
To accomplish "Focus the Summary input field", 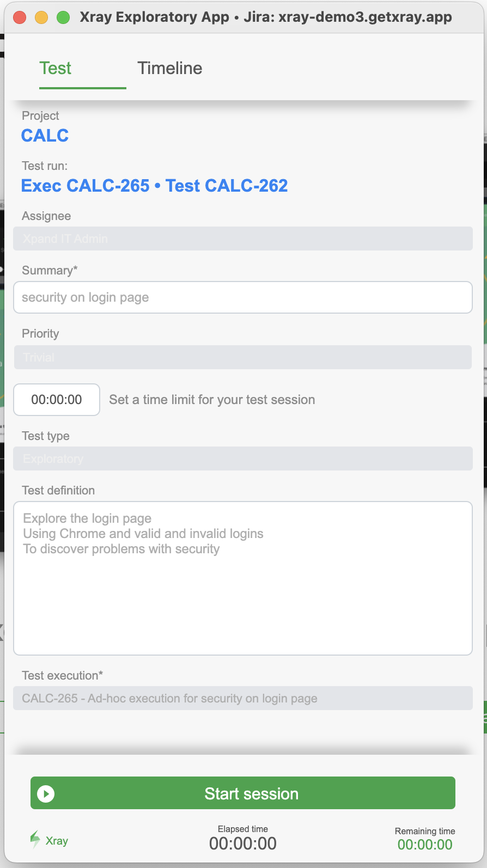I will pos(243,297).
